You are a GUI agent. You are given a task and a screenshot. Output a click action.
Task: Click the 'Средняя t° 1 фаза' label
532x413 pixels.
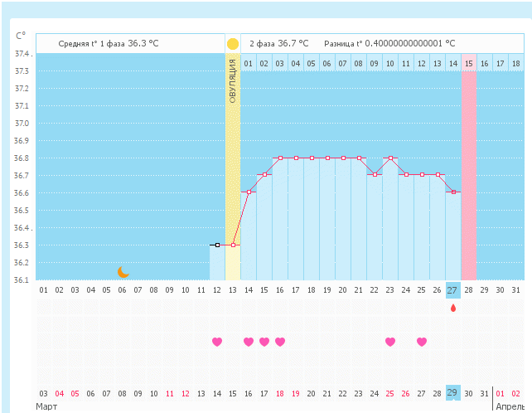tap(91, 43)
